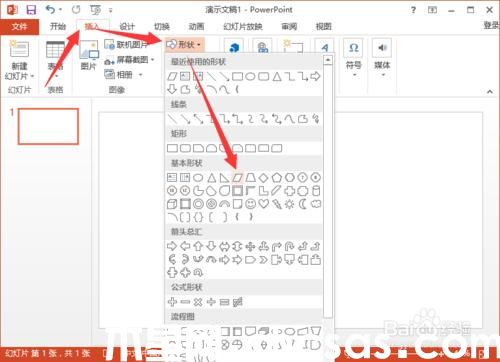Choose the minus sign under 公式形状
Image resolution: width=500 pixels, height=362 pixels.
(x=185, y=302)
